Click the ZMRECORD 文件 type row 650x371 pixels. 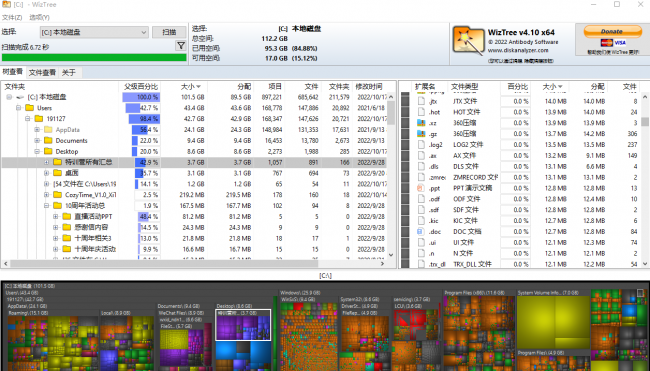point(520,177)
